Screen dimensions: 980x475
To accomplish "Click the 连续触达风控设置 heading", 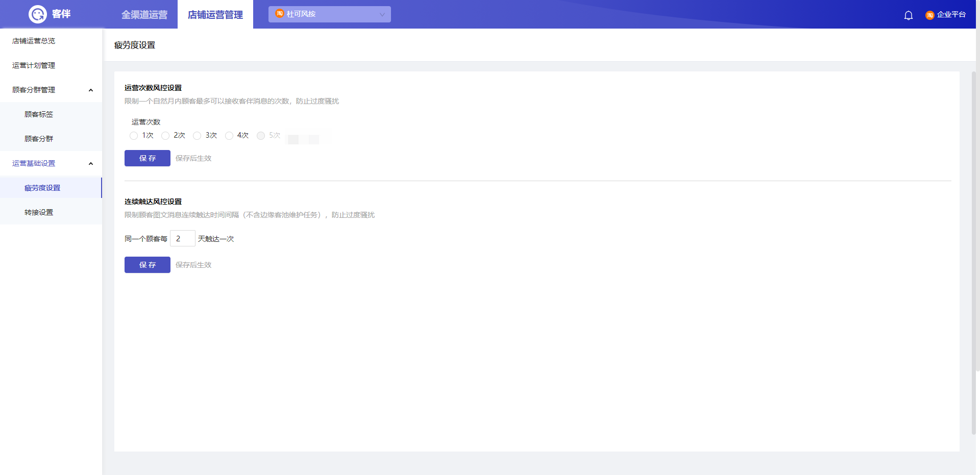I will tap(153, 202).
